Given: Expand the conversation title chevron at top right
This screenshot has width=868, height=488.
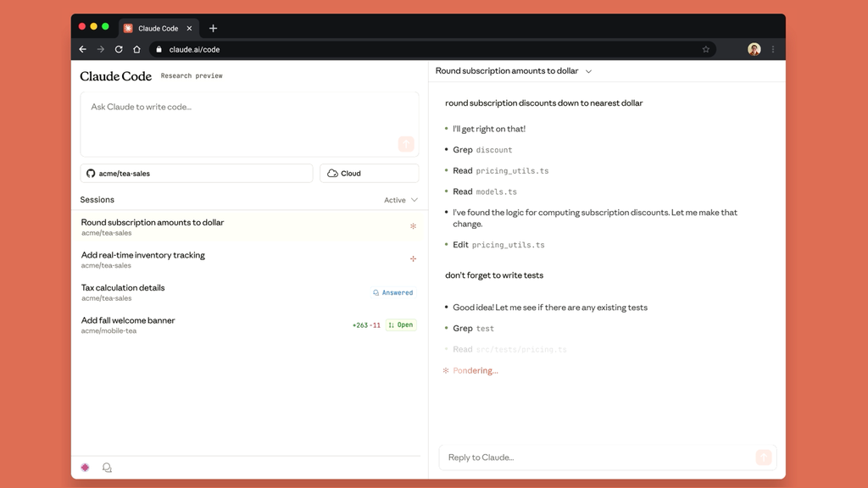Looking at the screenshot, I should pos(588,71).
